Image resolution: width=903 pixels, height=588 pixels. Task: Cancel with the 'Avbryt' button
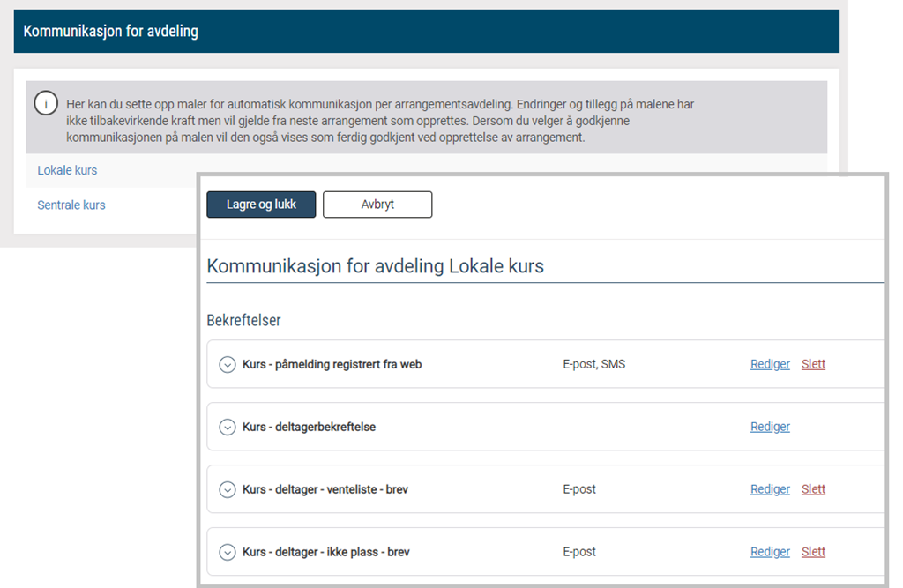pos(377,205)
